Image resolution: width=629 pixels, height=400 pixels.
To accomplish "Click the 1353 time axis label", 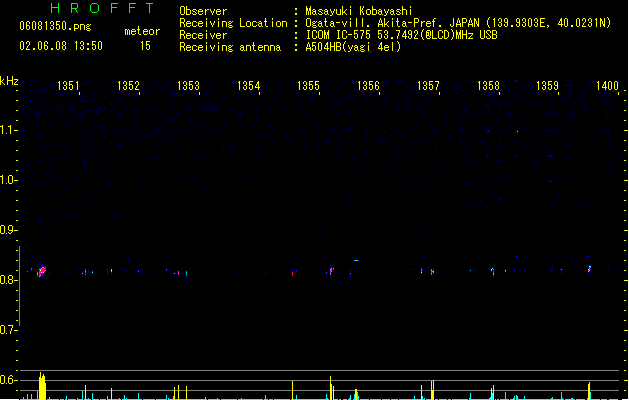I will [188, 86].
